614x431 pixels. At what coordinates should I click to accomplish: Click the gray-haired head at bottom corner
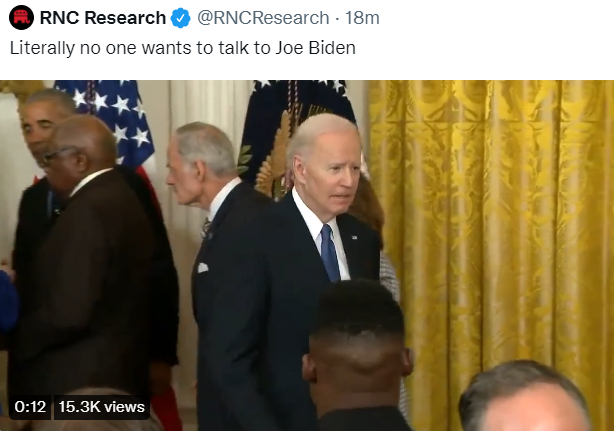(x=525, y=395)
